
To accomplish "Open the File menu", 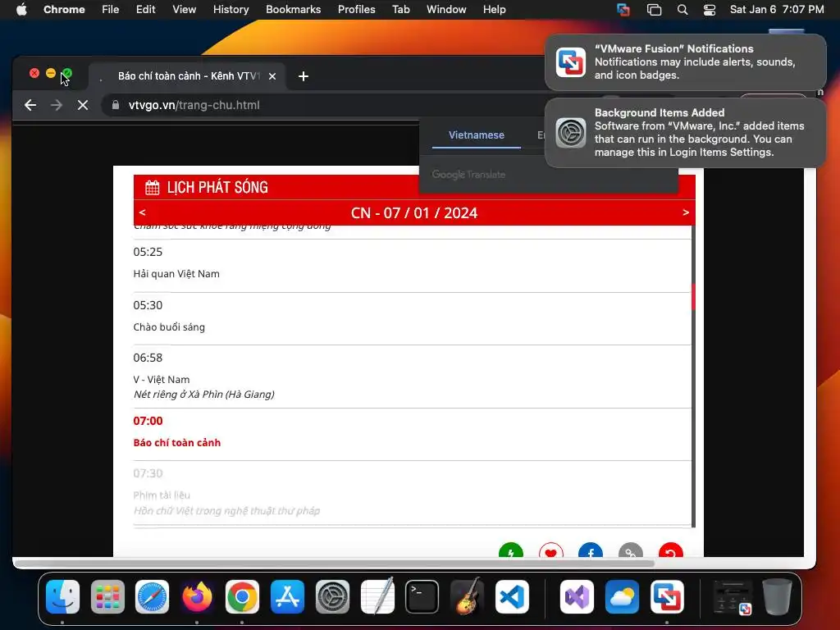I will point(111,9).
